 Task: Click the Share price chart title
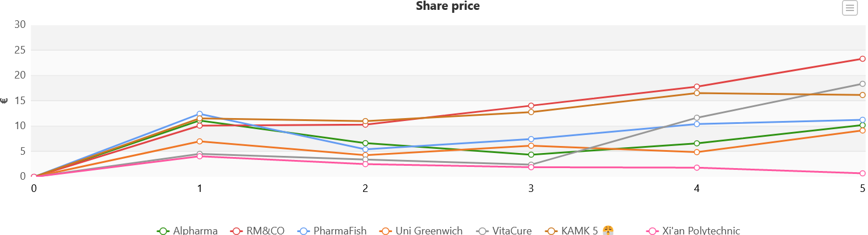pos(447,6)
